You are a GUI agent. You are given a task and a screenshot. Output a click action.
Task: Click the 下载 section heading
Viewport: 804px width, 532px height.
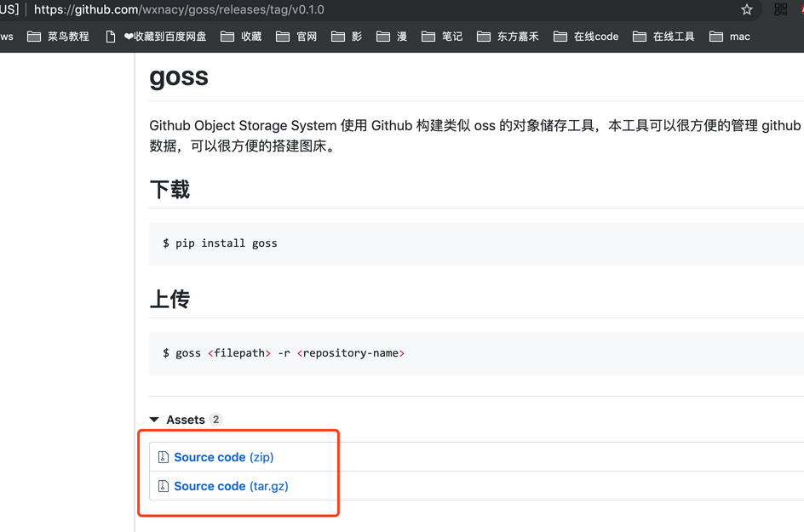coord(169,189)
